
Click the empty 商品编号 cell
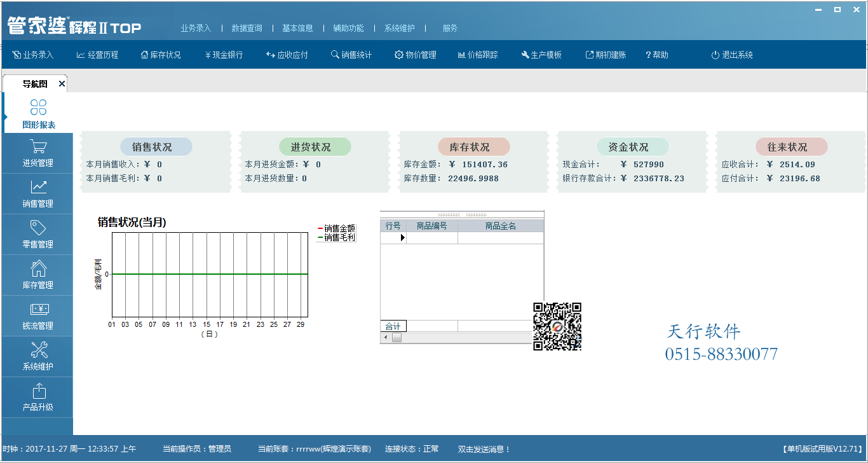[432, 238]
